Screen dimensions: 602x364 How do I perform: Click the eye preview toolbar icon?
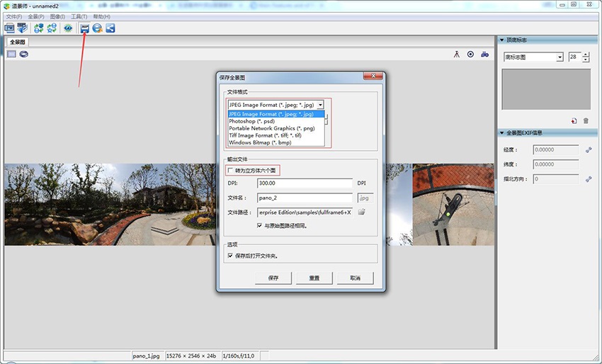68,28
